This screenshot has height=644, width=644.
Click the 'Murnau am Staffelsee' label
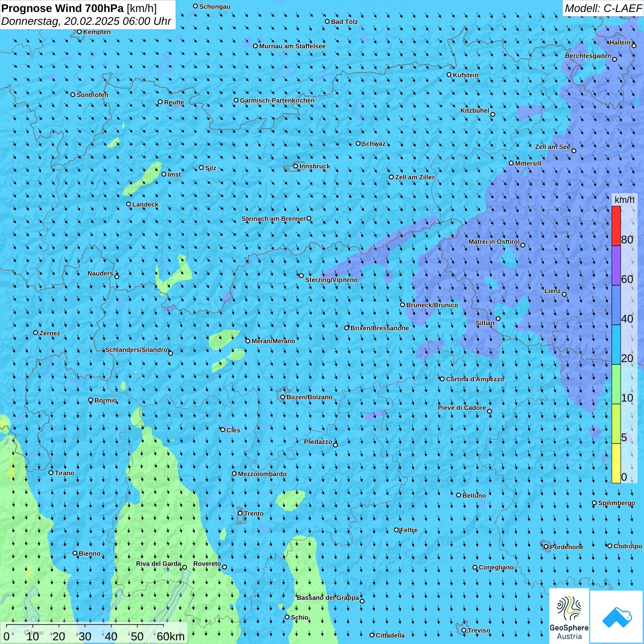click(x=292, y=46)
